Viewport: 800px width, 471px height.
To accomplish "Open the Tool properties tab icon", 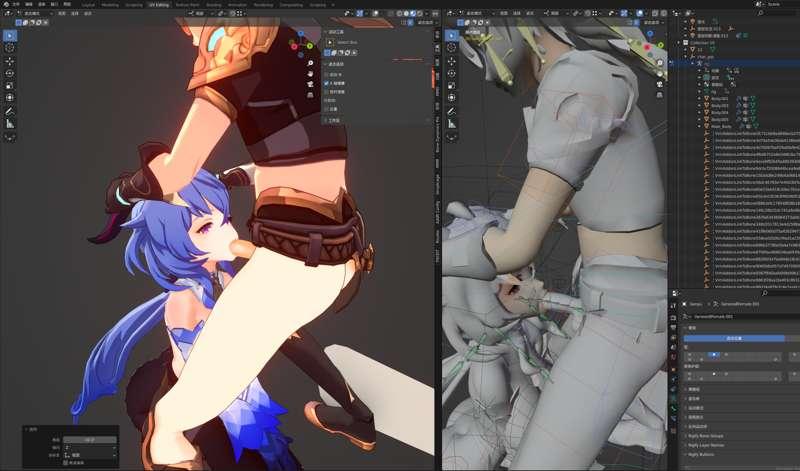I will click(673, 305).
